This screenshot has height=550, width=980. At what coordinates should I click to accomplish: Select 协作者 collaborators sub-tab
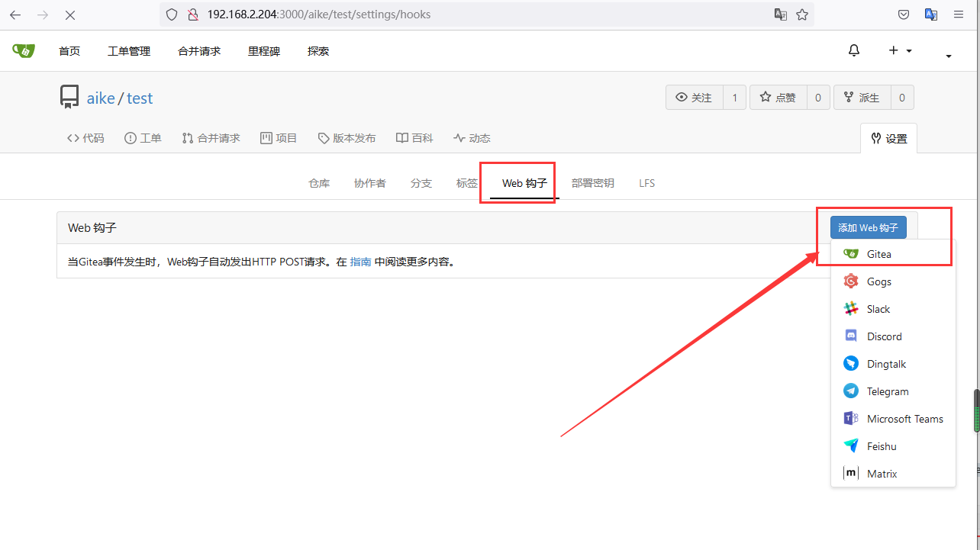(x=370, y=183)
